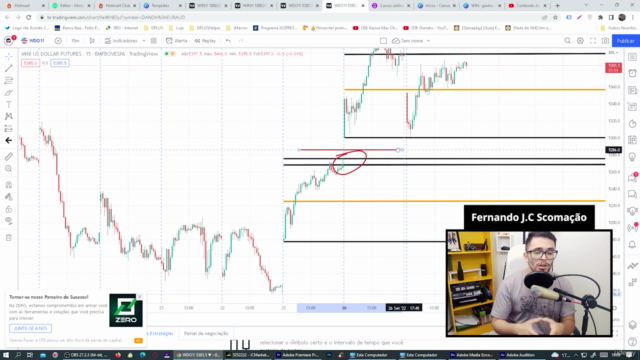The image size is (640, 360).
Task: Switch to the Hotmart Club browser tab
Action: pos(118,6)
